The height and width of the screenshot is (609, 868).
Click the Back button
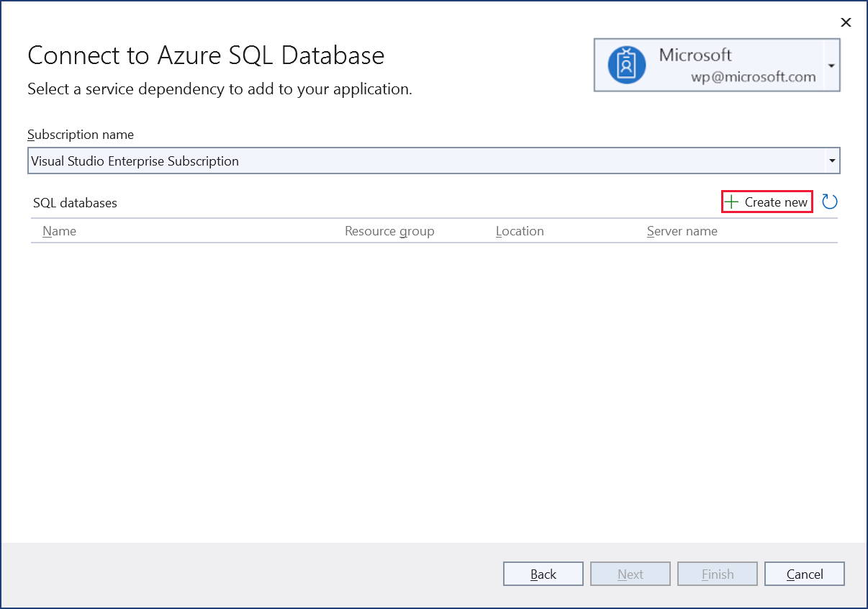pyautogui.click(x=543, y=574)
